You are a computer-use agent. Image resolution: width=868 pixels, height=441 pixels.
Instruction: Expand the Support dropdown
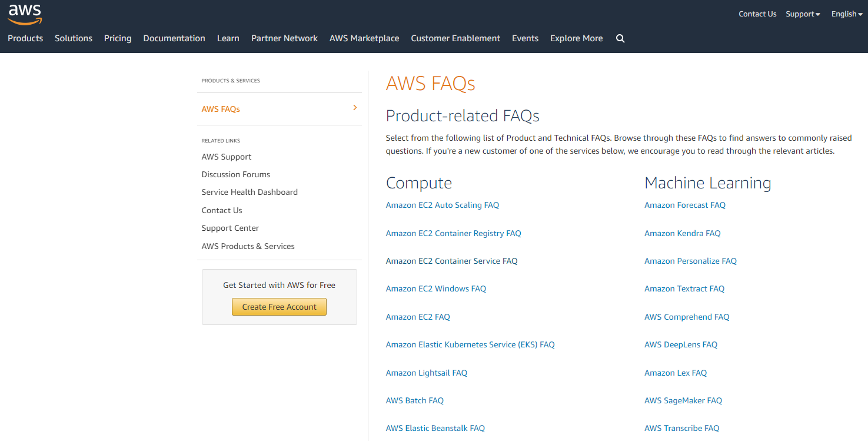[x=803, y=14]
